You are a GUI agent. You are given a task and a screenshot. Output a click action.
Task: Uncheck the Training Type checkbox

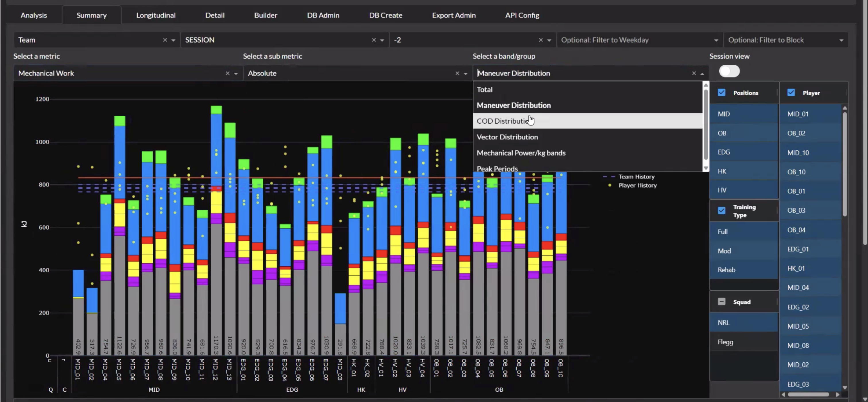pyautogui.click(x=721, y=211)
